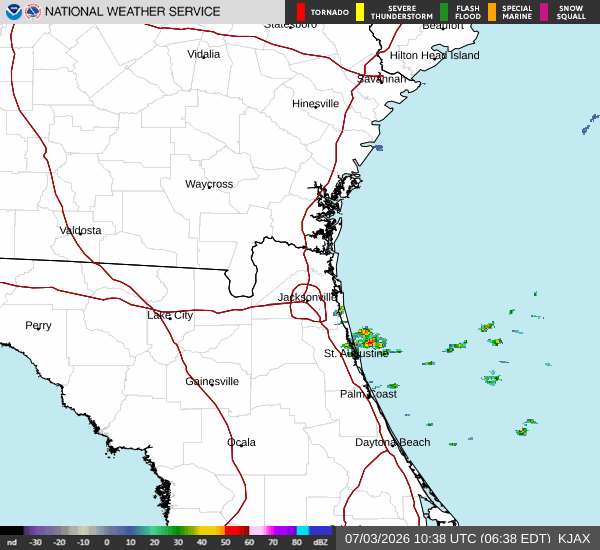Click the green Flash Flood legend swatch
The image size is (600, 550).
(444, 12)
